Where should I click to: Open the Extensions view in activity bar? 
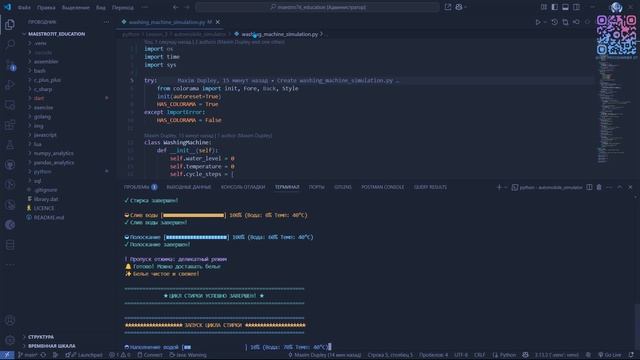pos(10,125)
